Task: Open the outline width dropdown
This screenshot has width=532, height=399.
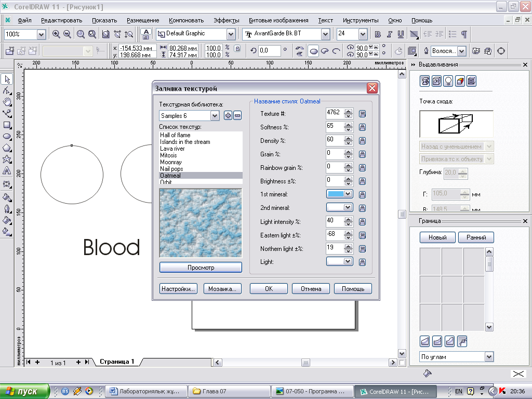Action: (x=461, y=51)
